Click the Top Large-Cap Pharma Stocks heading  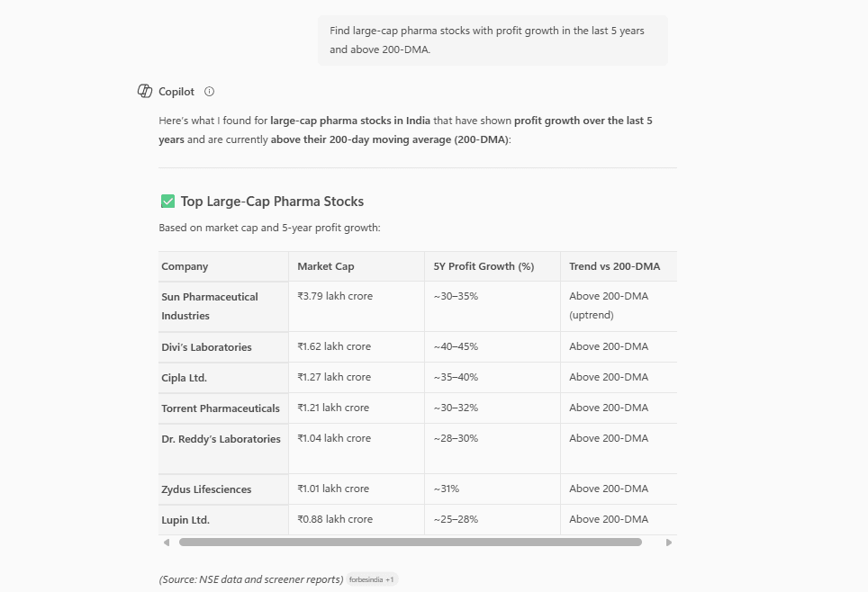[x=272, y=202]
